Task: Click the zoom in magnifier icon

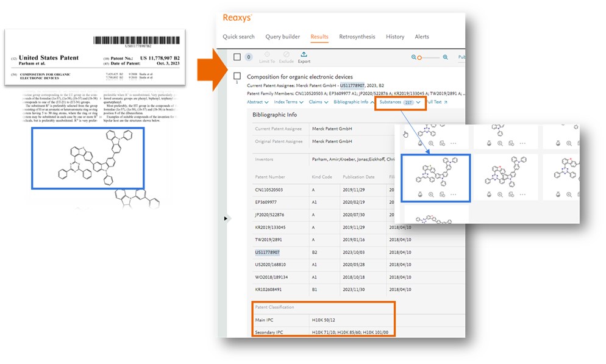Action: pos(446,57)
